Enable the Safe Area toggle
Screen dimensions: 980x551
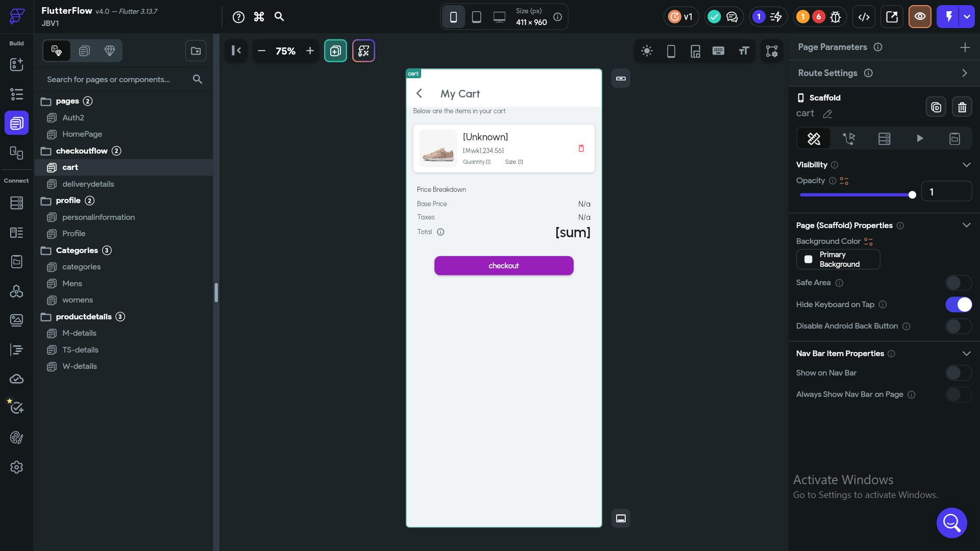point(958,283)
